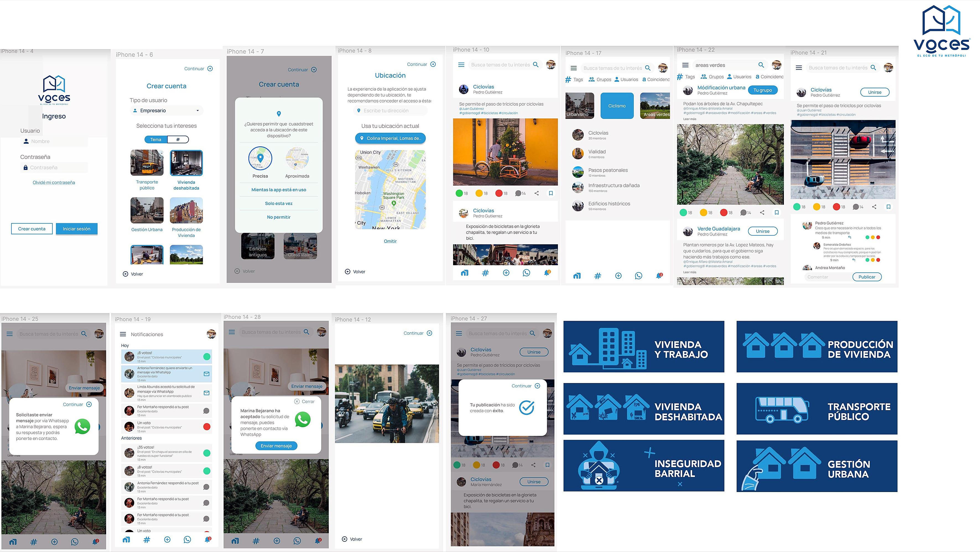Click bookmark icon under tricycle photo post
This screenshot has width=980, height=552.
[x=550, y=193]
